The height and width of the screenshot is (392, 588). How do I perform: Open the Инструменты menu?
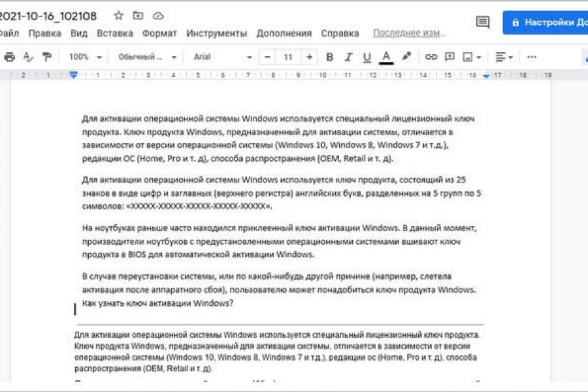(x=217, y=33)
